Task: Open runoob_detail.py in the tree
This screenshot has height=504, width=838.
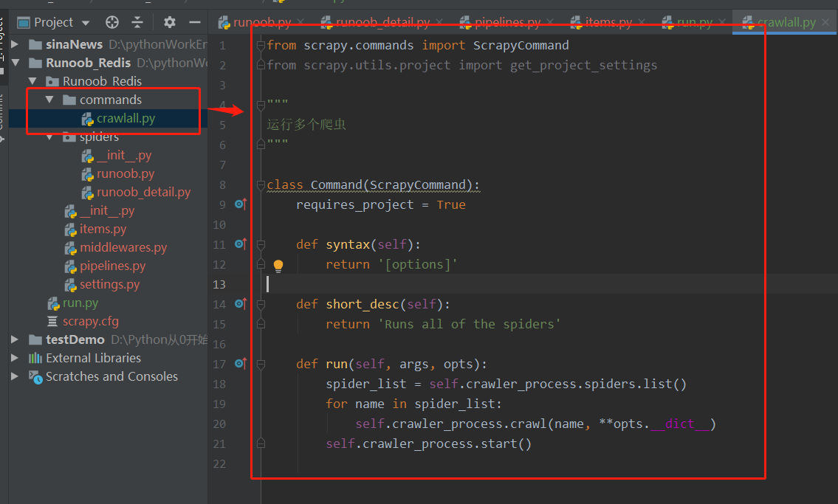Action: pos(136,192)
